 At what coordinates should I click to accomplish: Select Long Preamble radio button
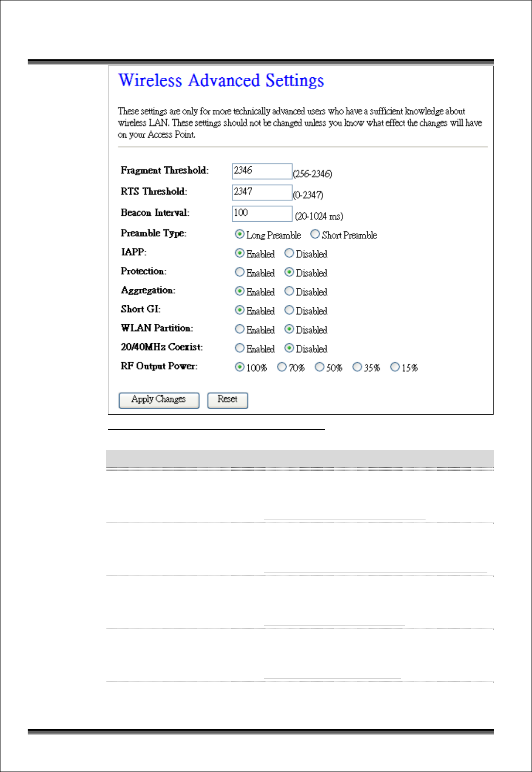tap(240, 234)
